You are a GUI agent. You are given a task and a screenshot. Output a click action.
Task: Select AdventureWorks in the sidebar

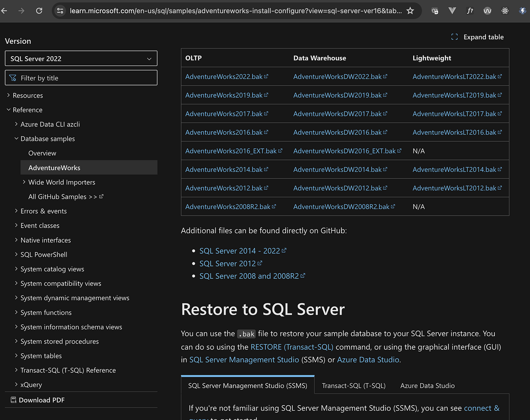89,167
